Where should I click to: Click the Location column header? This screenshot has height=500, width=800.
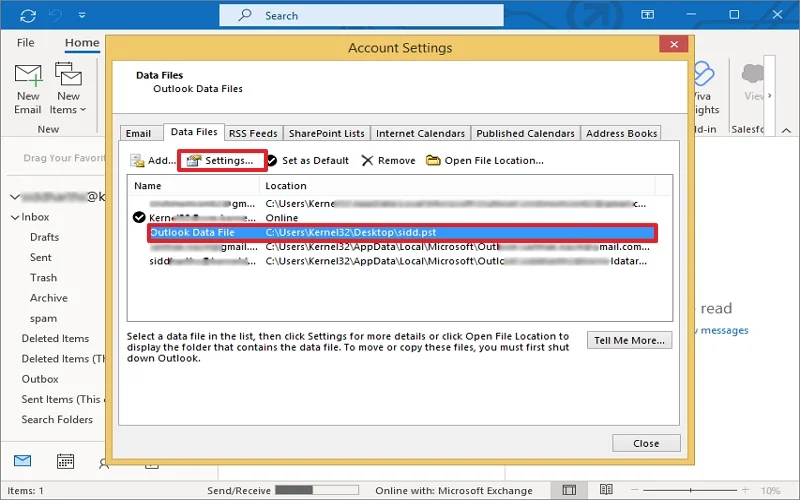pyautogui.click(x=458, y=186)
